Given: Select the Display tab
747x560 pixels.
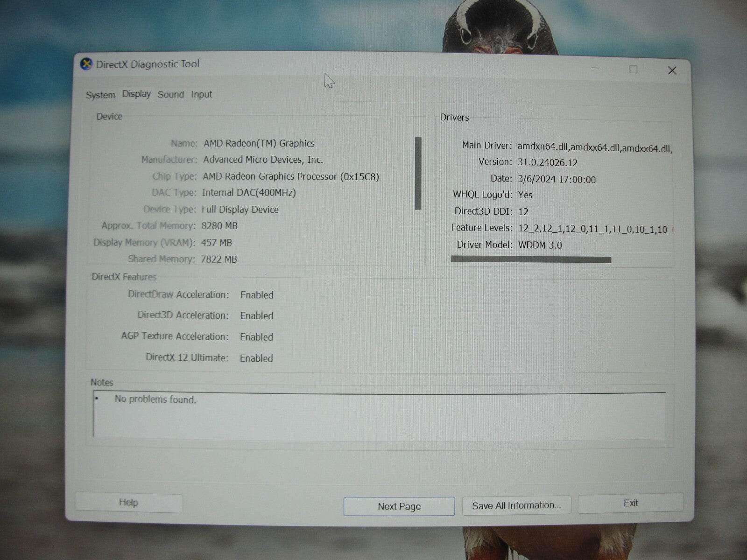Looking at the screenshot, I should tap(136, 94).
